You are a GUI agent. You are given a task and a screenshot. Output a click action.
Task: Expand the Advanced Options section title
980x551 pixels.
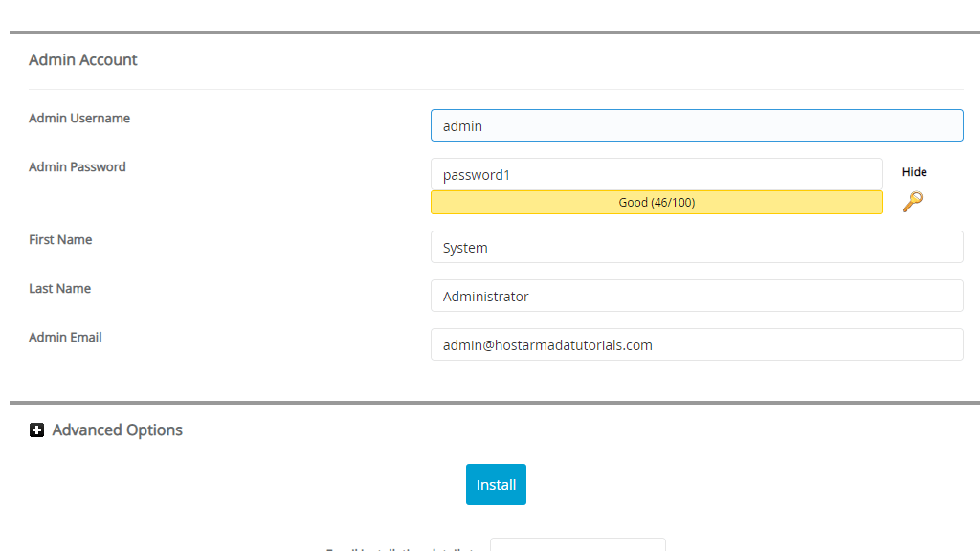click(x=117, y=430)
